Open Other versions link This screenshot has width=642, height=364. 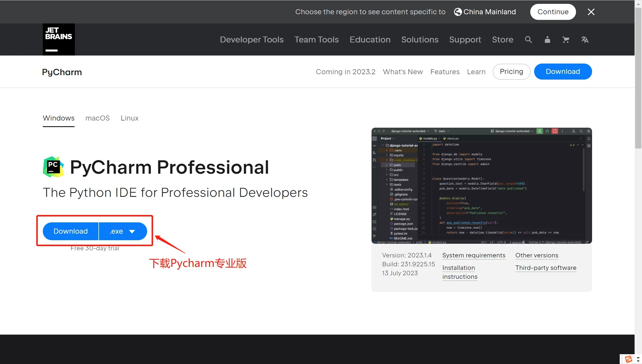pyautogui.click(x=536, y=255)
